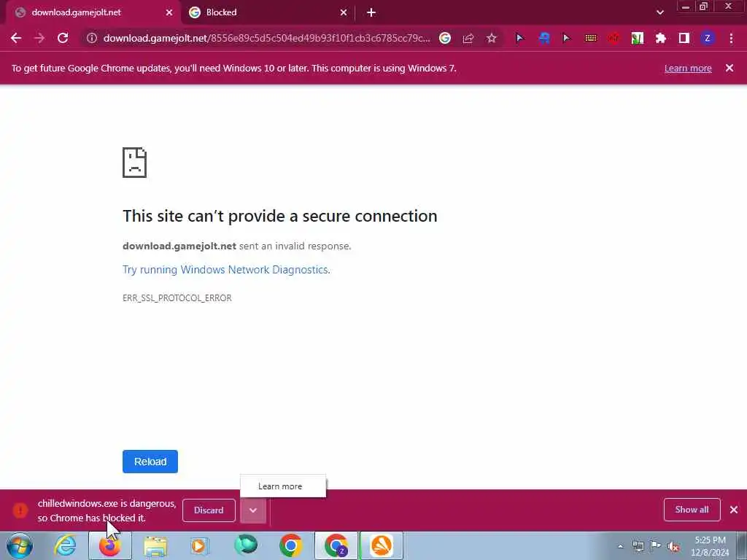Viewport: 747px width, 560px height.
Task: Click the muted speaker volume tray icon
Action: coord(673,546)
